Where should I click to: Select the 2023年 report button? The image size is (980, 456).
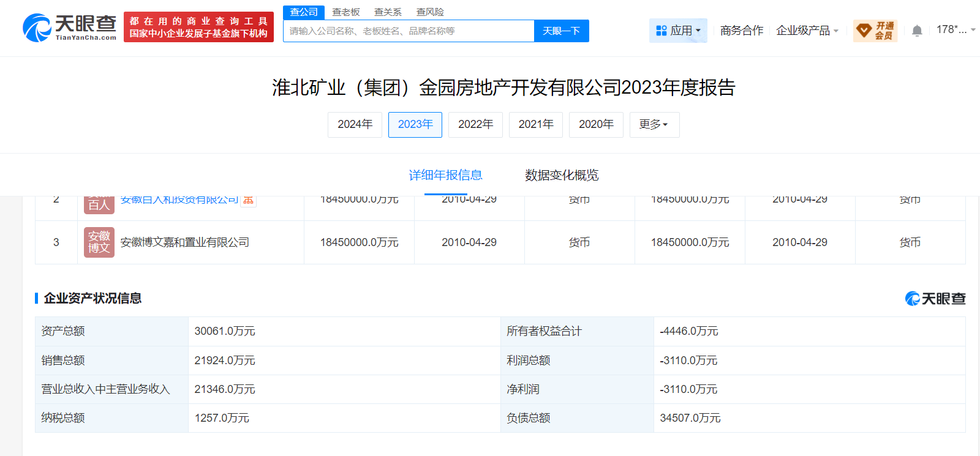(415, 125)
